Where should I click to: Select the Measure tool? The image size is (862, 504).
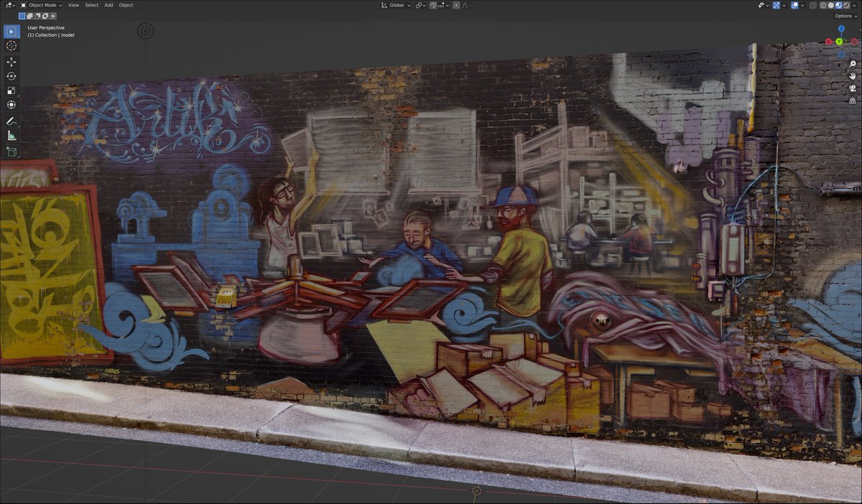11,136
